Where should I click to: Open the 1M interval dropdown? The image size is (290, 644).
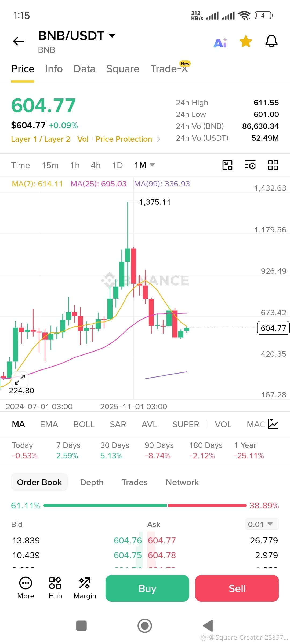pyautogui.click(x=144, y=165)
